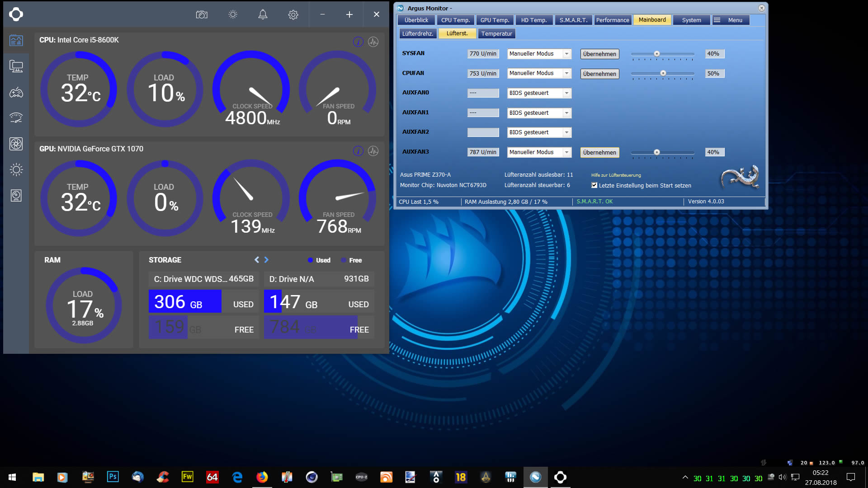
Task: Go to next storage drive arrow
Action: click(x=266, y=260)
